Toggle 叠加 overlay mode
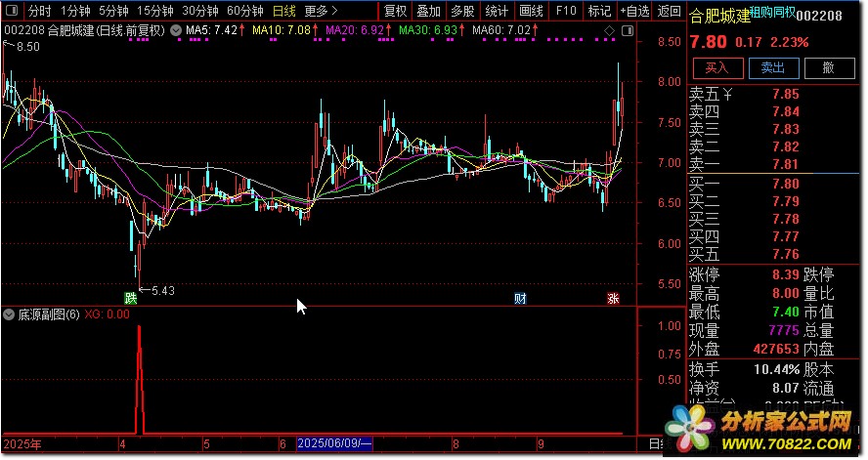 428,12
